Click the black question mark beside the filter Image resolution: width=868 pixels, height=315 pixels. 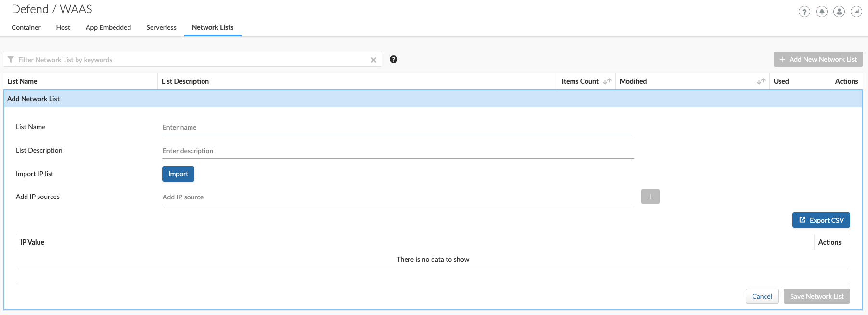tap(394, 59)
